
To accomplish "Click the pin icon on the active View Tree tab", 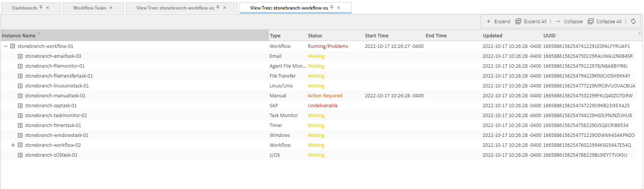I will pyautogui.click(x=332, y=8).
